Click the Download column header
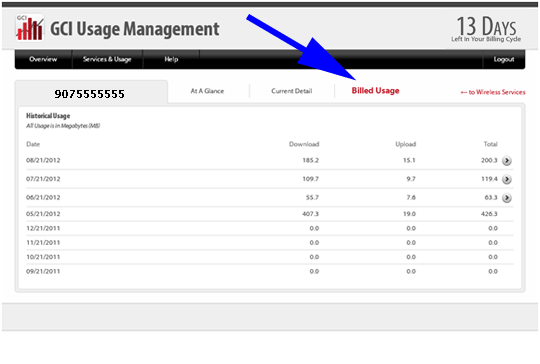 click(x=304, y=144)
